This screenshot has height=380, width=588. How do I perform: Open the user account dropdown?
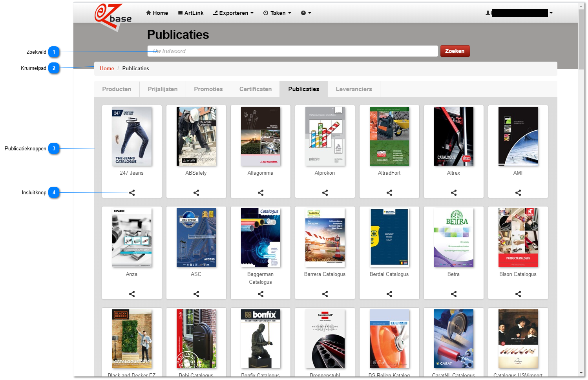(x=519, y=13)
